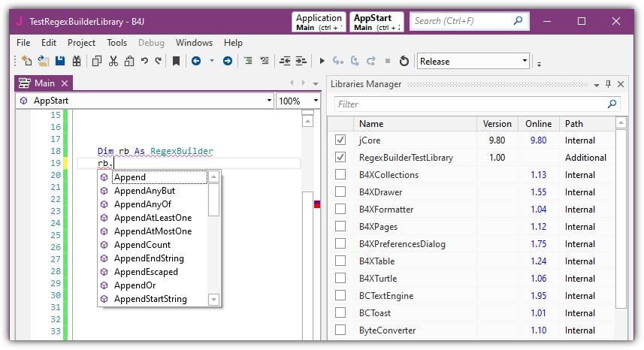This screenshot has height=350, width=644.
Task: Uncheck the jCore library checkbox
Action: pyautogui.click(x=340, y=140)
